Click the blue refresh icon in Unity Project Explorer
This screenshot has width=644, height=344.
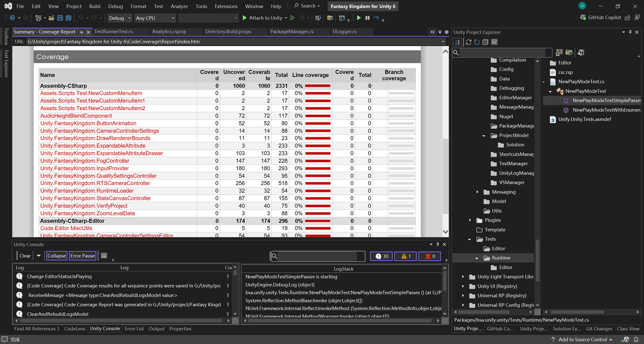tap(477, 42)
